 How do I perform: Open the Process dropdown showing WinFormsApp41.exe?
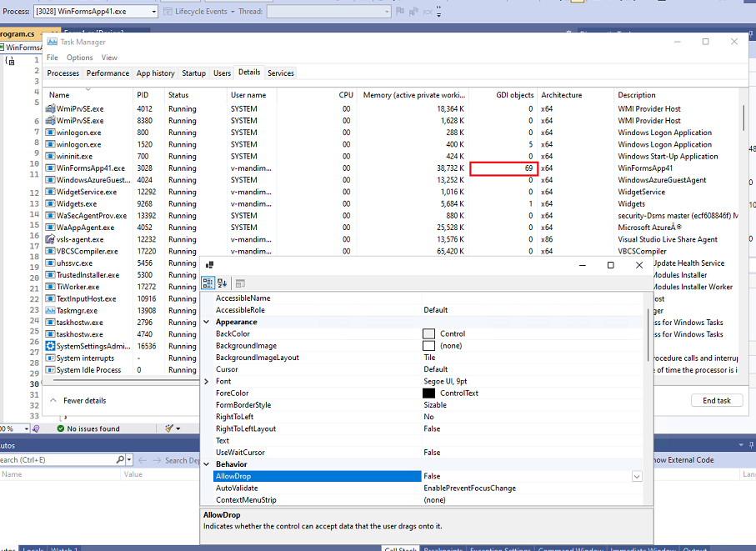tap(154, 11)
